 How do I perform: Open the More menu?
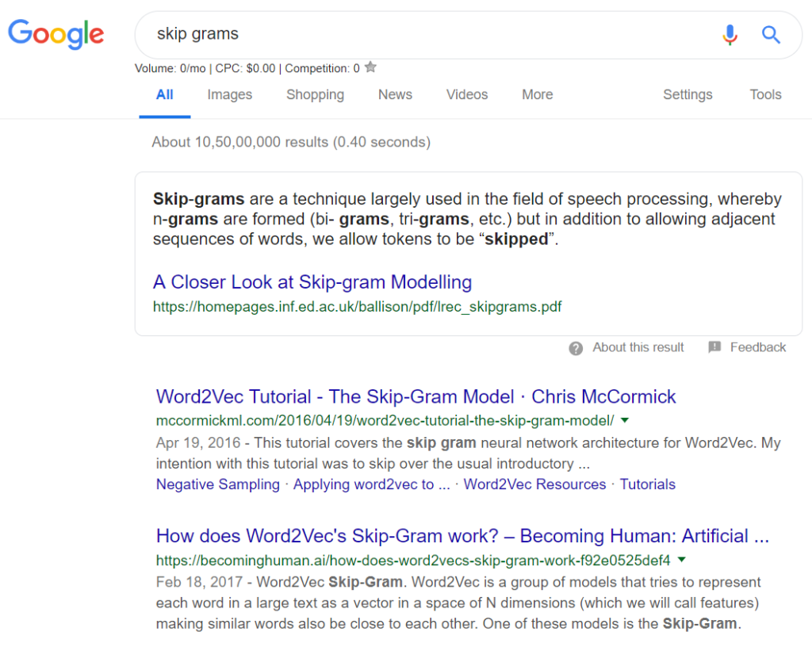[538, 94]
